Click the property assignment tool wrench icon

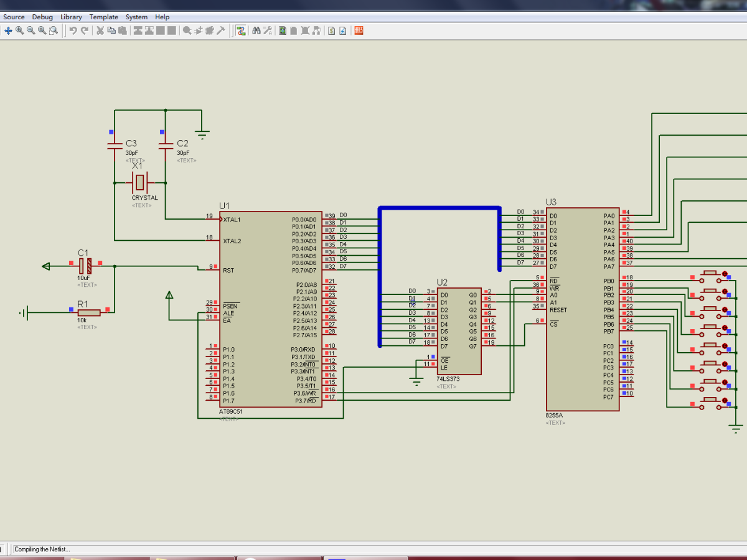tap(268, 30)
